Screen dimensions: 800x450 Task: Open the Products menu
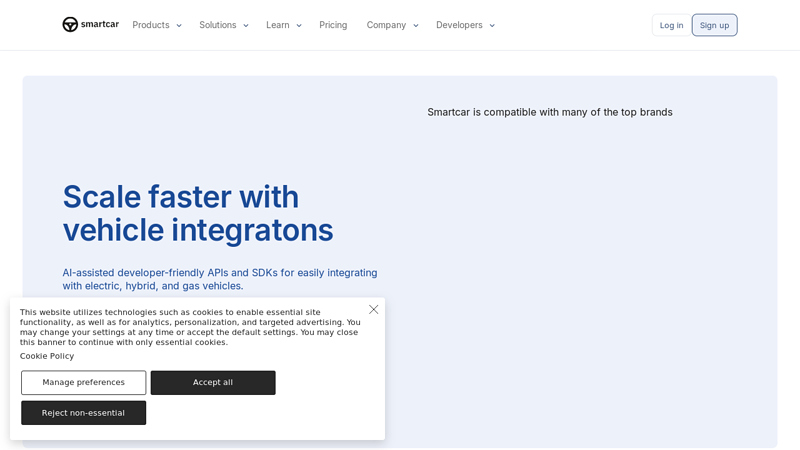[151, 25]
